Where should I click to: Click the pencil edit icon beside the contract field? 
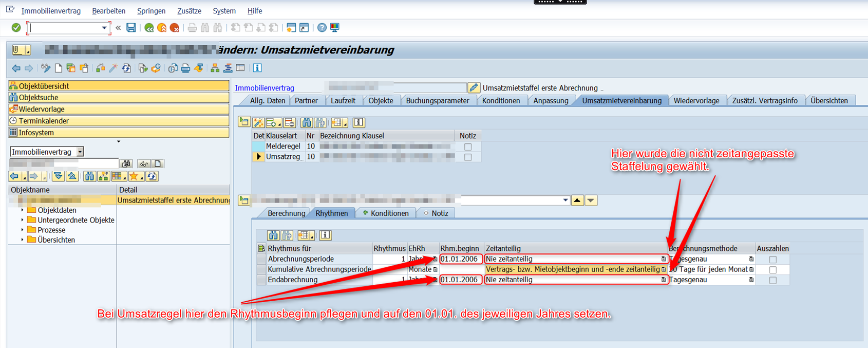[474, 88]
